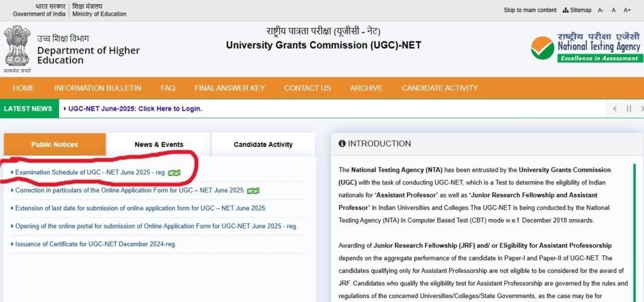Viewport: 644px width, 302px height.
Task: Show previous news with the left arrow
Action: point(615,109)
